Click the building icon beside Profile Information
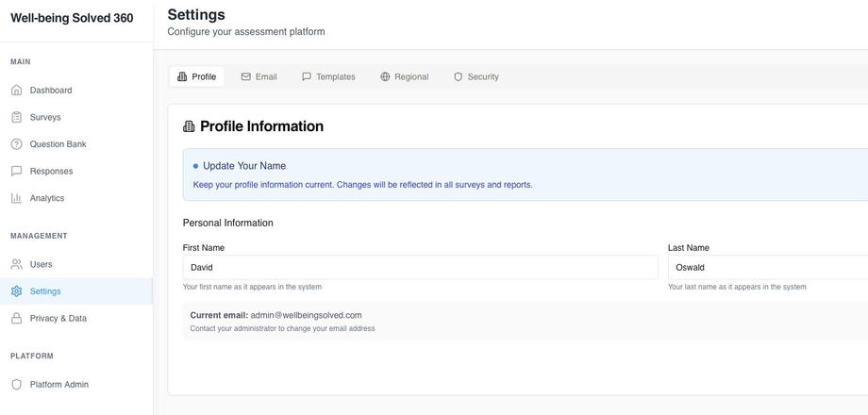868x415 pixels. click(189, 126)
